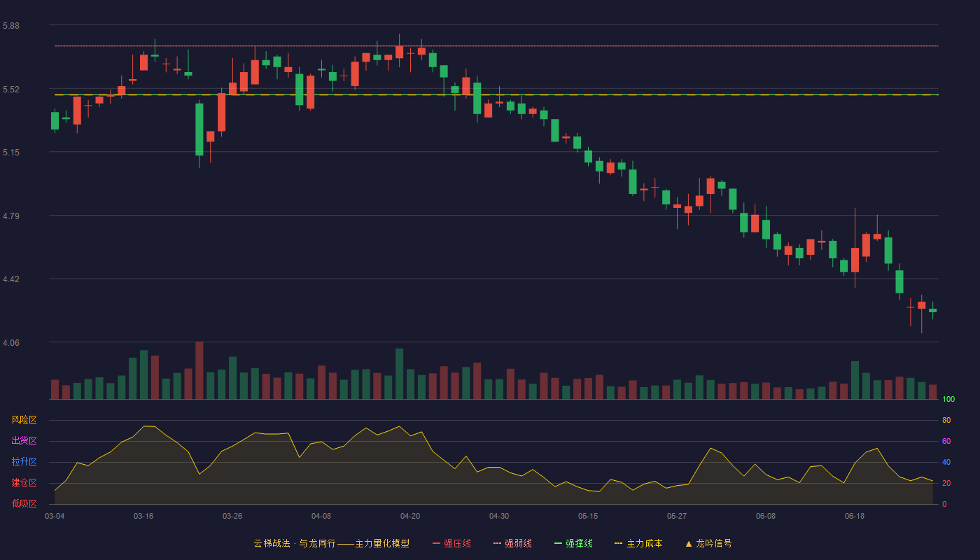Click the 03-04 date label

55,516
